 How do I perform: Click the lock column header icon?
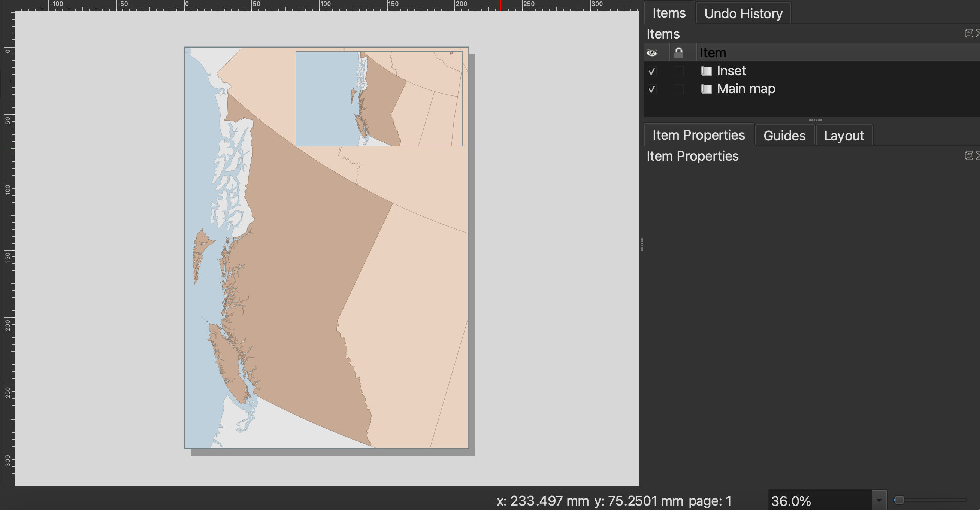point(678,52)
